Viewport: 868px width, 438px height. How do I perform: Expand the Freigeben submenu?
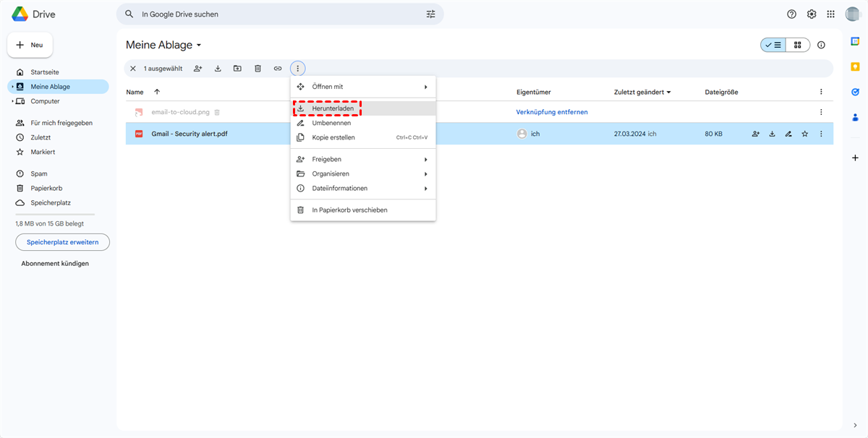[362, 159]
